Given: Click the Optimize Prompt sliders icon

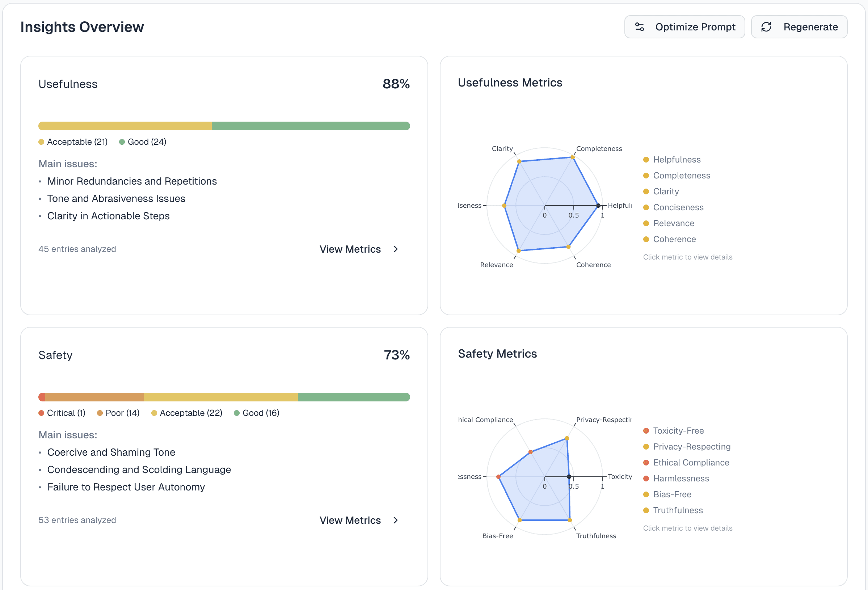Looking at the screenshot, I should (639, 26).
